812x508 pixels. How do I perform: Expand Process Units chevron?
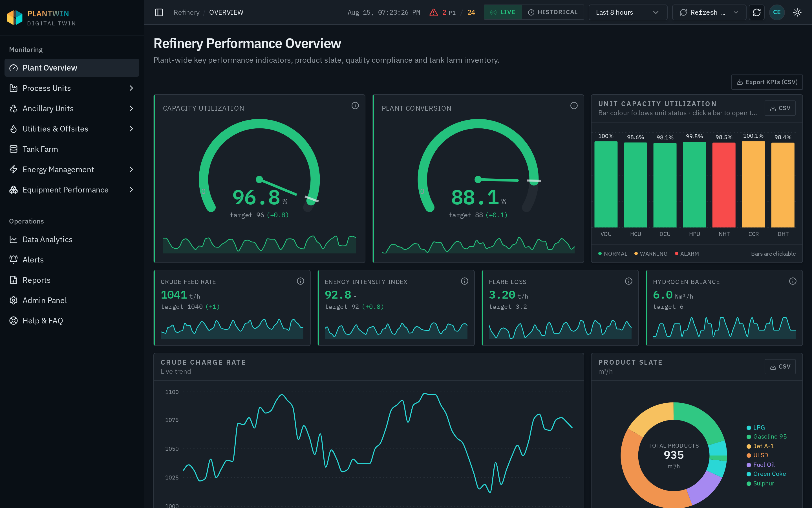pos(131,88)
